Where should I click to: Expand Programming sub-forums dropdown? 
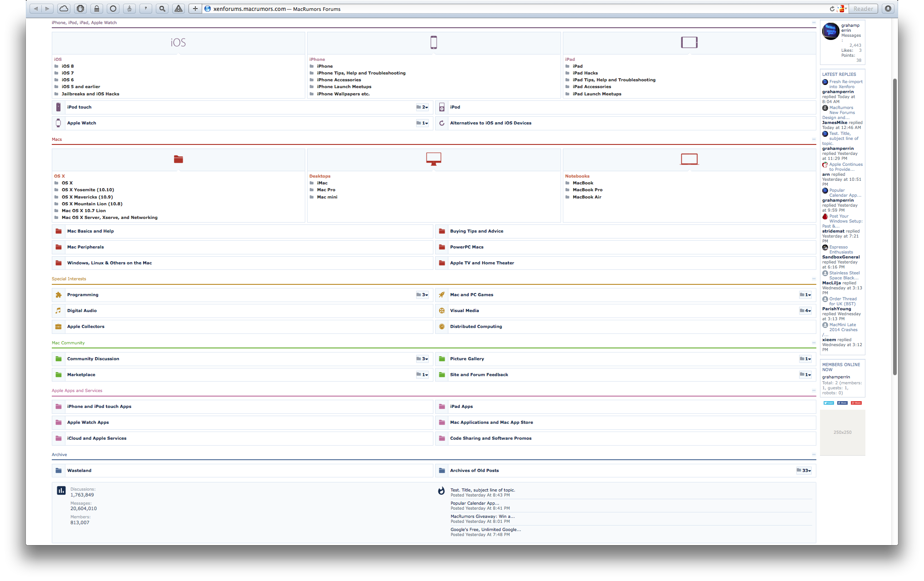pyautogui.click(x=422, y=295)
